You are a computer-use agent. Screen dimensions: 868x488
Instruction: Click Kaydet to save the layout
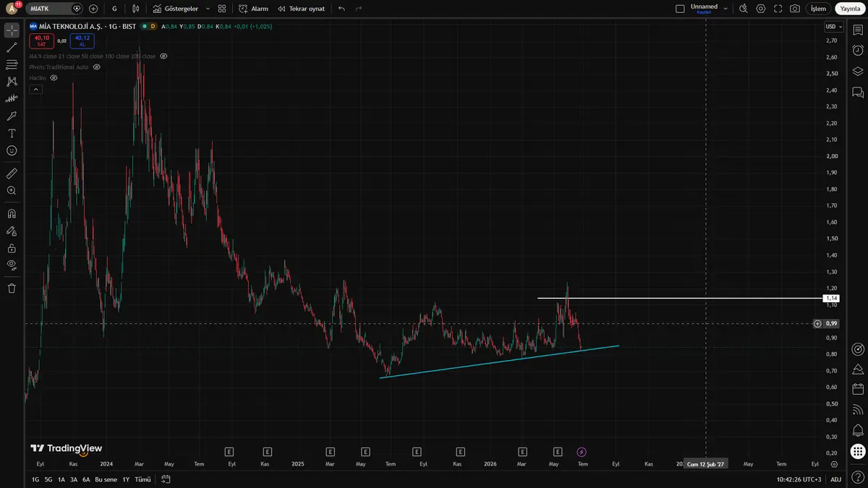[x=704, y=12]
